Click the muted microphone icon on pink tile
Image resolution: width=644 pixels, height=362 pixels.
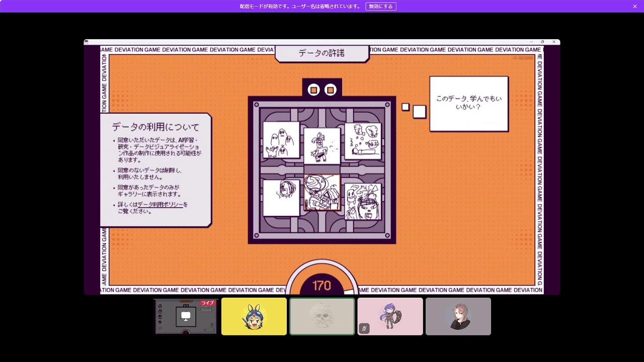pos(365,328)
